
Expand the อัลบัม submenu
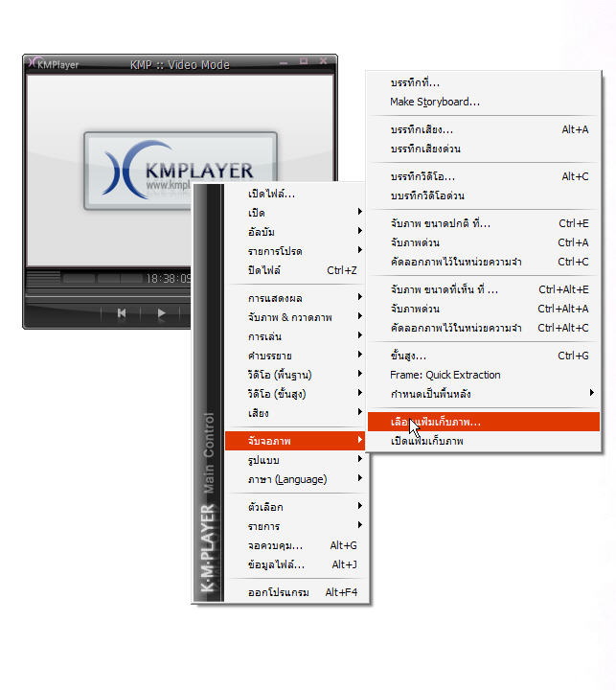tap(295, 232)
